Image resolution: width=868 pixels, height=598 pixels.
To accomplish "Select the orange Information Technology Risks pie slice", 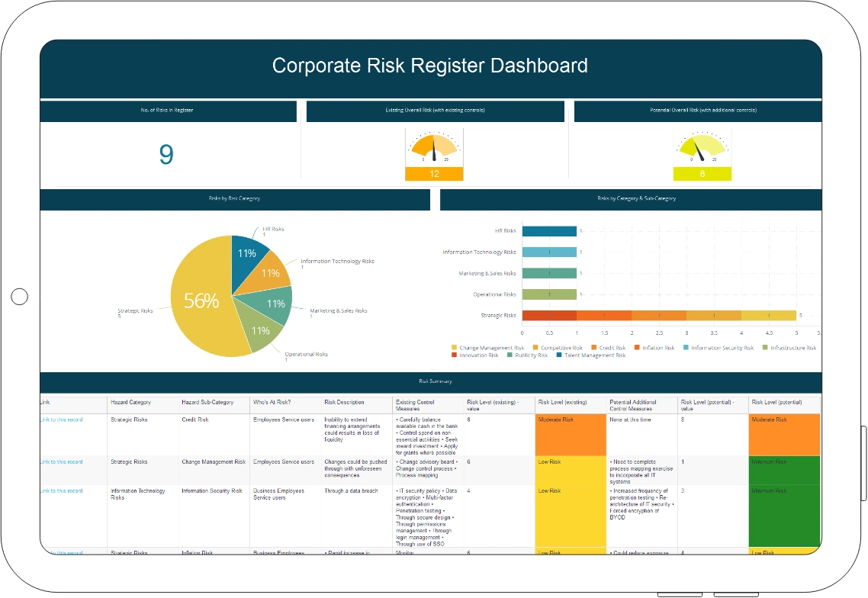I will 270,272.
